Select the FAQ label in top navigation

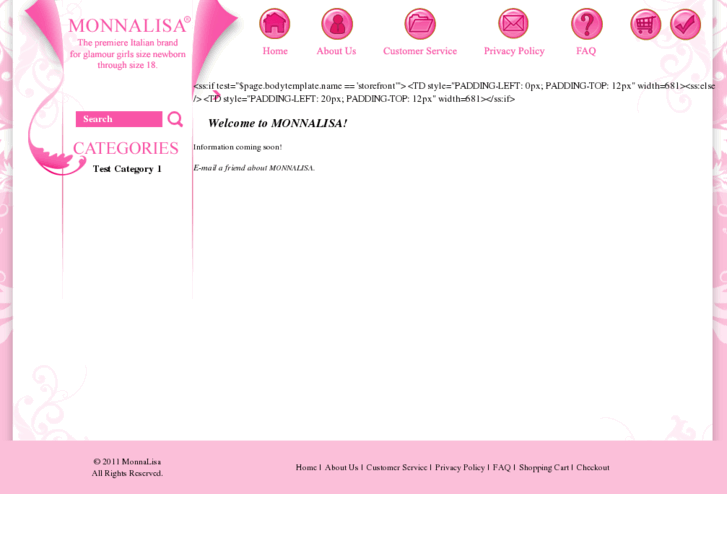pos(586,51)
